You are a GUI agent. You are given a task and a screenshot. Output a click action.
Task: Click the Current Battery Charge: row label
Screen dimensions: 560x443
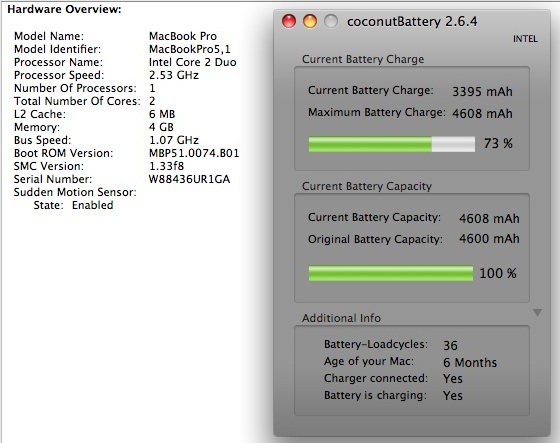tap(371, 90)
